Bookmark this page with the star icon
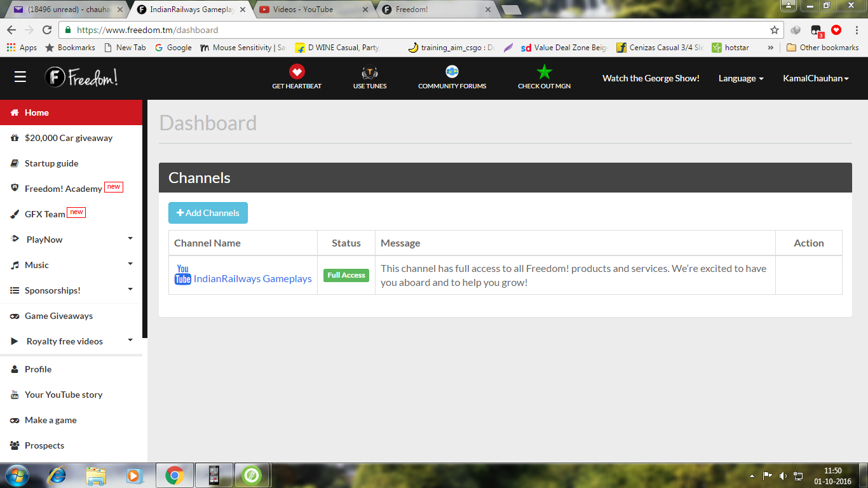868x488 pixels. click(774, 30)
